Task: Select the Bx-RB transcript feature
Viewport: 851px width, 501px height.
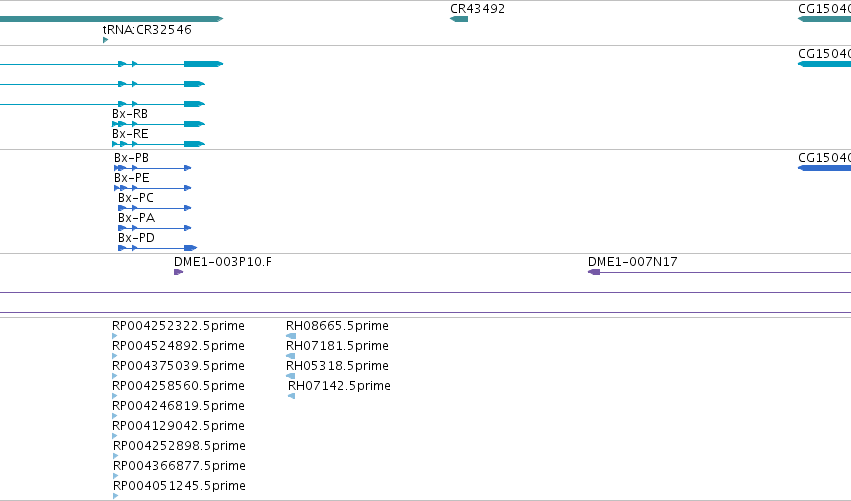Action: pyautogui.click(x=158, y=124)
